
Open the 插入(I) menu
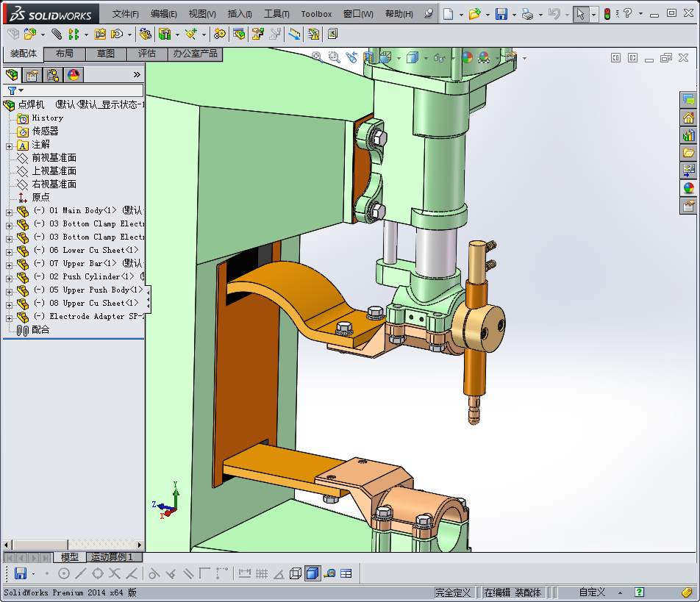240,14
